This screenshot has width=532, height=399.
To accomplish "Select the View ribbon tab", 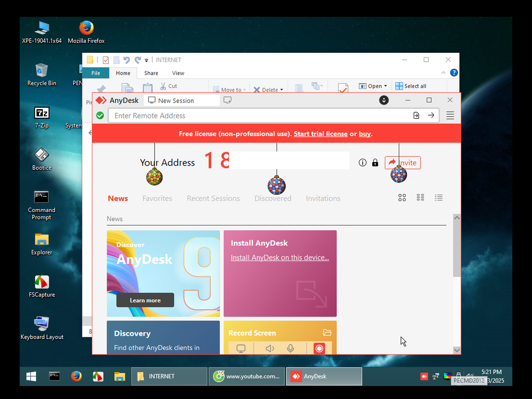I will pos(178,73).
